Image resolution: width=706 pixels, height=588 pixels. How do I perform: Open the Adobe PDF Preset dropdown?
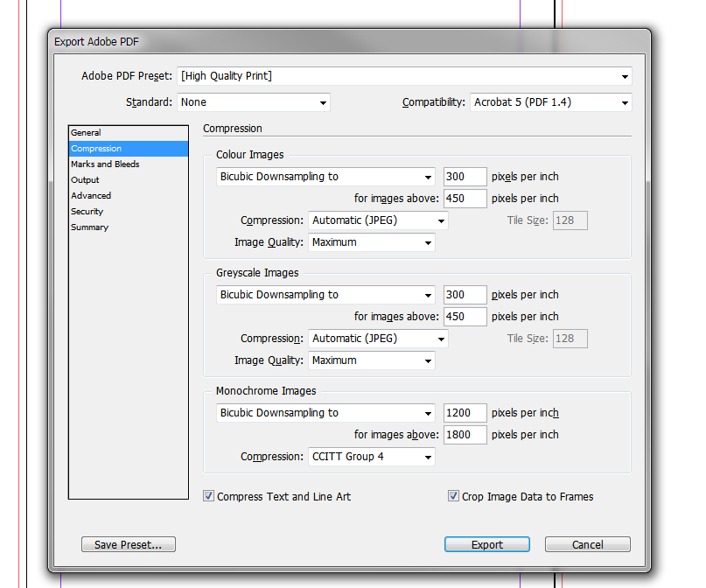[404, 76]
